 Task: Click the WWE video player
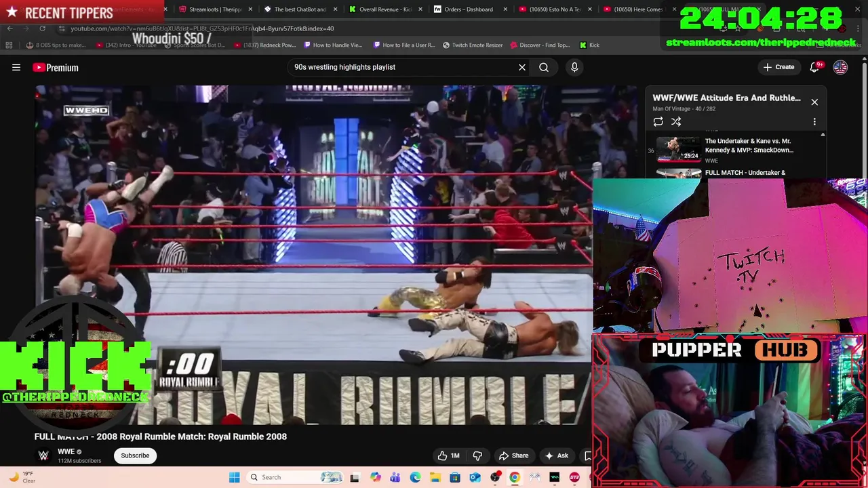click(x=314, y=255)
